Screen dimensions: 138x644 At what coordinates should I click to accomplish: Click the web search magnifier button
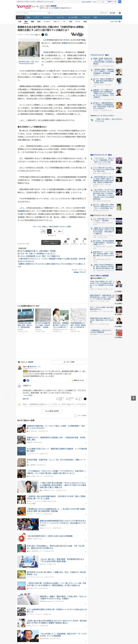point(120,2)
